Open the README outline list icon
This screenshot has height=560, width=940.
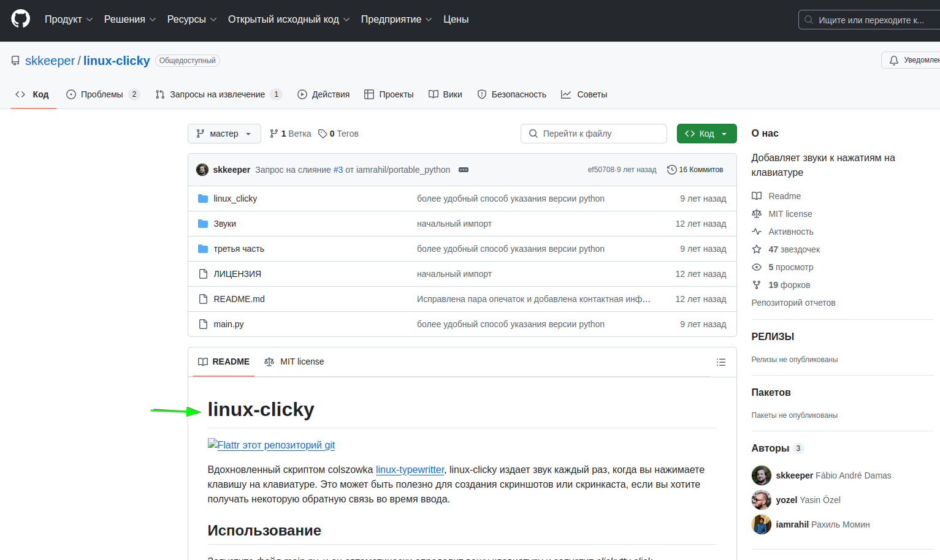pyautogui.click(x=720, y=362)
